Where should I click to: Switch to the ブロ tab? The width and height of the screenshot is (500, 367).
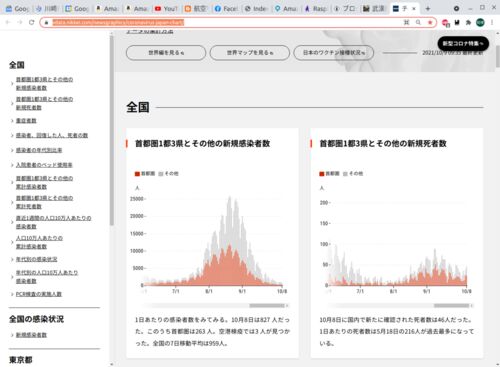pyautogui.click(x=345, y=9)
